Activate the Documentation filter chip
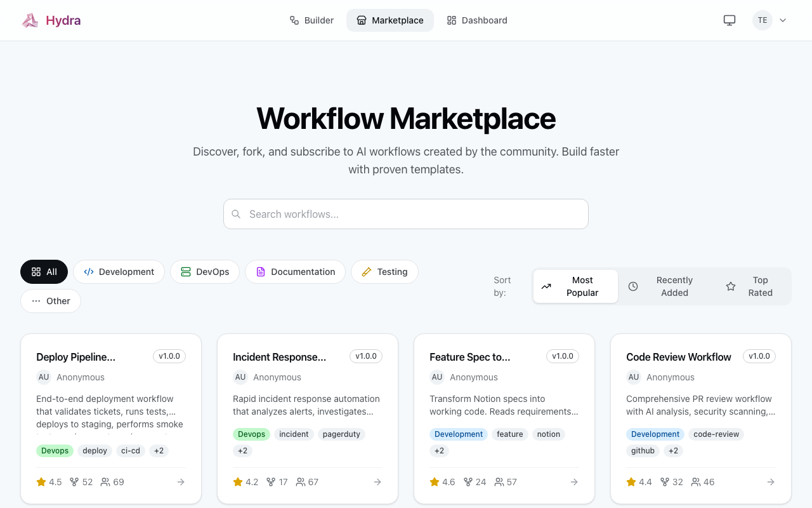The image size is (812, 508). click(x=295, y=272)
